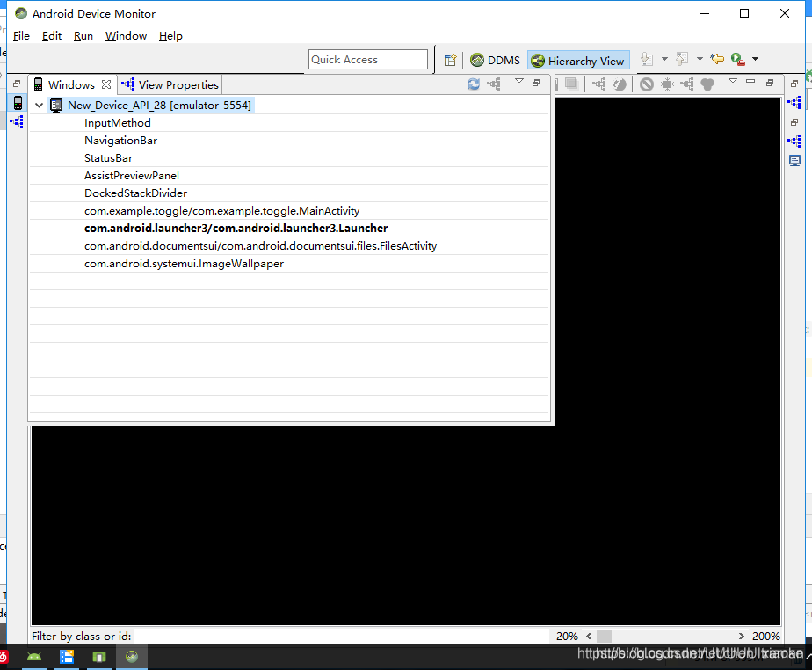Close the Windows tab with its X
This screenshot has height=670, width=812.
click(x=106, y=84)
